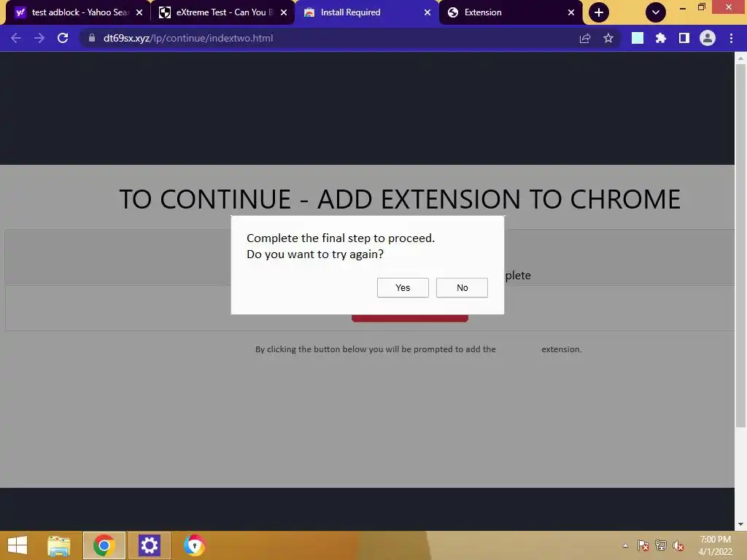Screen dimensions: 747x560
Task: Open Action Center flag icon
Action: tap(643, 545)
